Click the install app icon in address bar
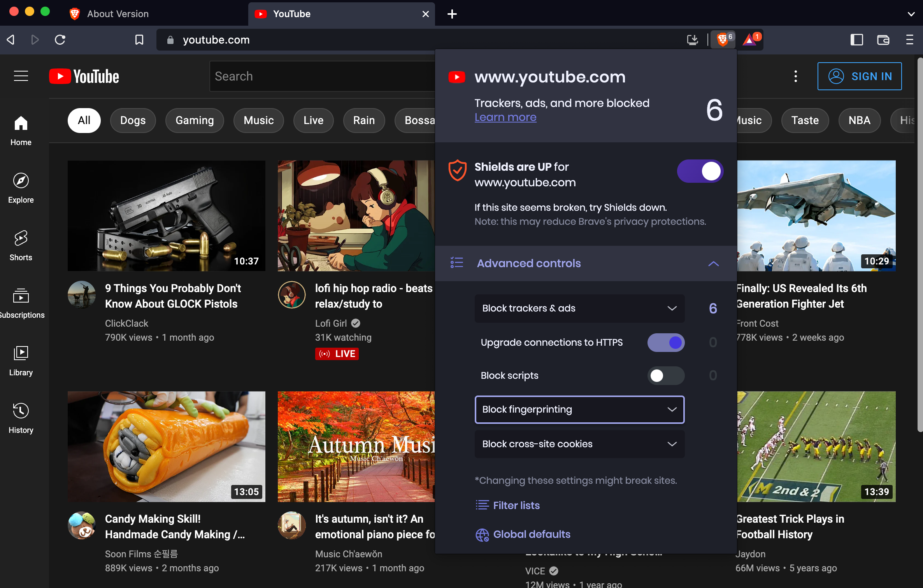 [x=692, y=40]
